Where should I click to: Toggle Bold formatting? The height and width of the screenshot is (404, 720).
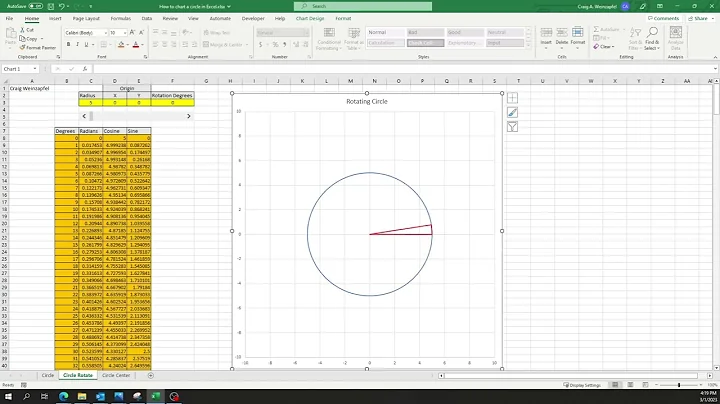(x=68, y=45)
